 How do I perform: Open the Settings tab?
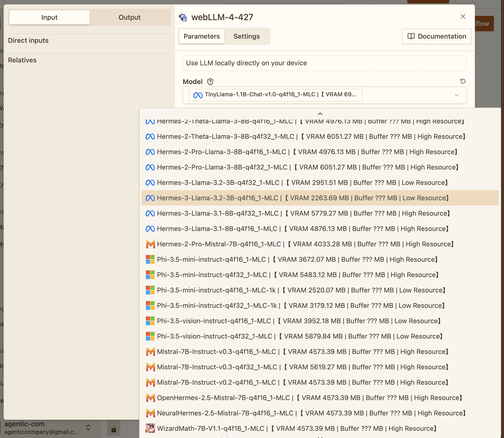[246, 36]
